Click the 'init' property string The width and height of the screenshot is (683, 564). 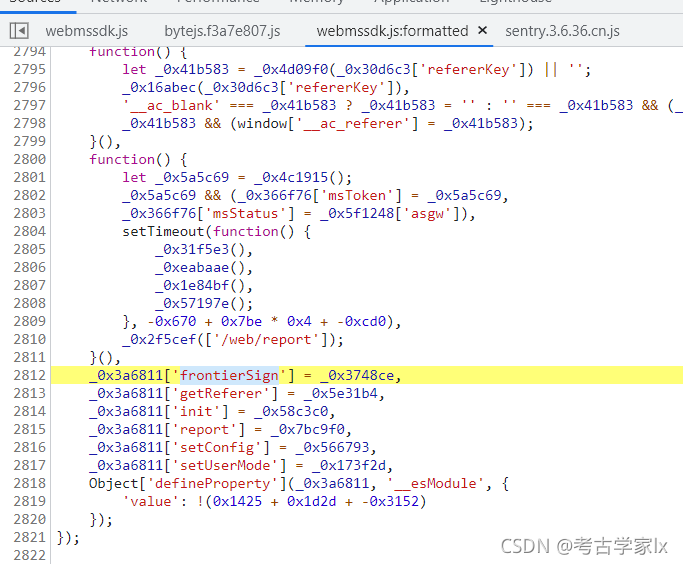(x=196, y=411)
